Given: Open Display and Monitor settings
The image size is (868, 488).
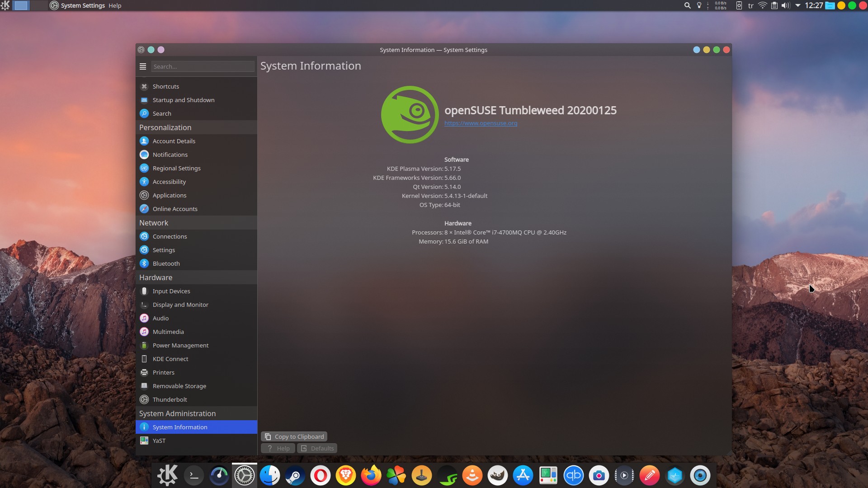Looking at the screenshot, I should [196, 305].
